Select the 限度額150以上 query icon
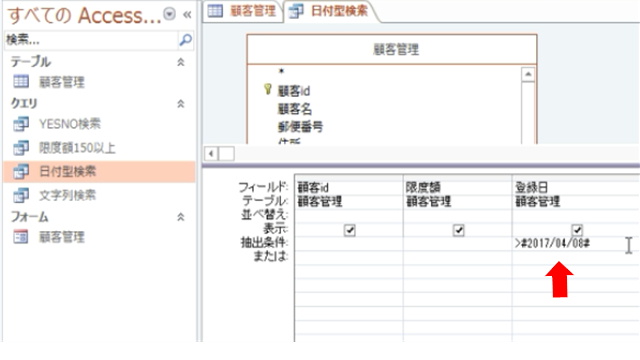 coord(21,148)
